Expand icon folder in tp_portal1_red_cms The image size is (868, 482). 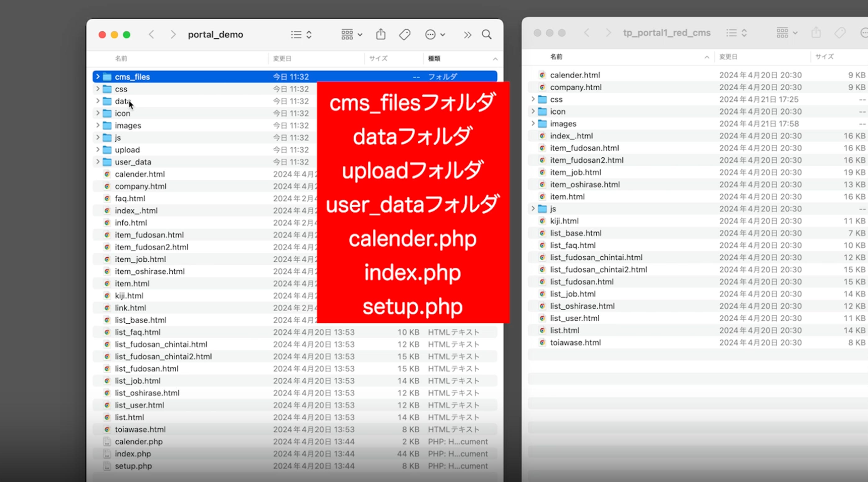533,111
